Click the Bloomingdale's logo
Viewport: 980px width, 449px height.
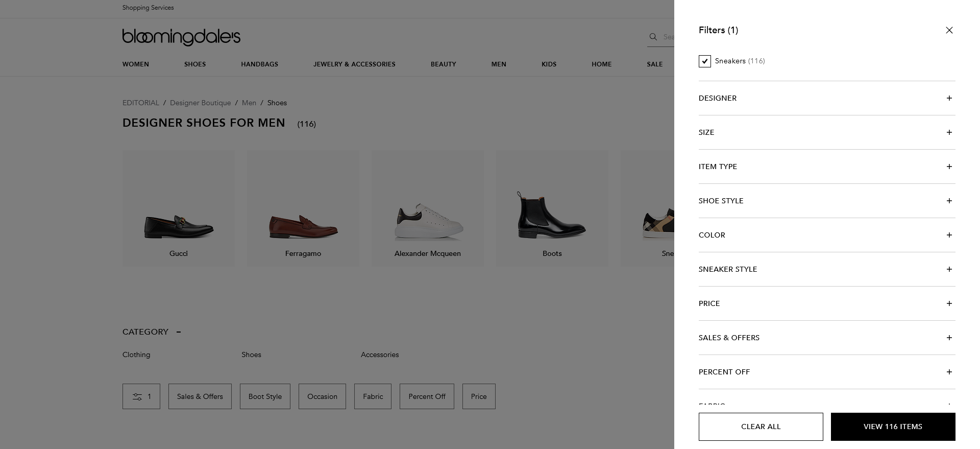coord(181,37)
